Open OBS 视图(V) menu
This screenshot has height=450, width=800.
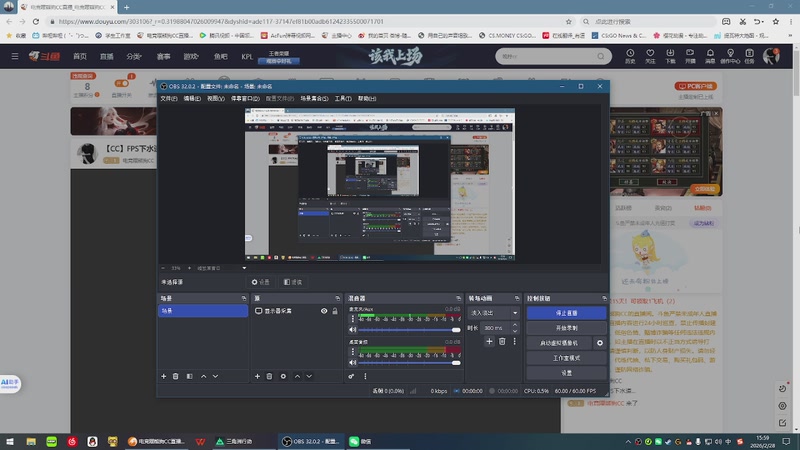click(216, 98)
